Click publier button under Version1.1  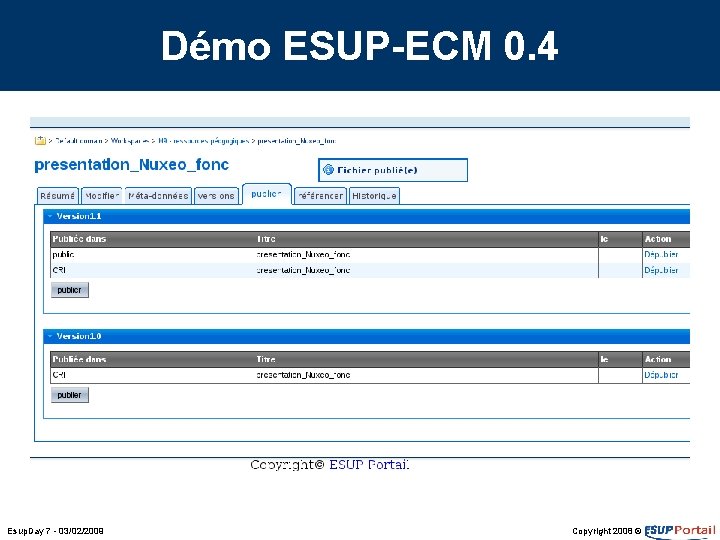[x=69, y=290]
